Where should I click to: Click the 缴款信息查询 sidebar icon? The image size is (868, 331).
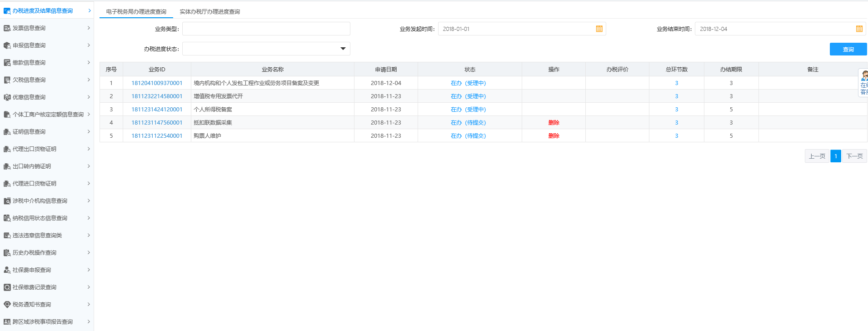[x=7, y=63]
